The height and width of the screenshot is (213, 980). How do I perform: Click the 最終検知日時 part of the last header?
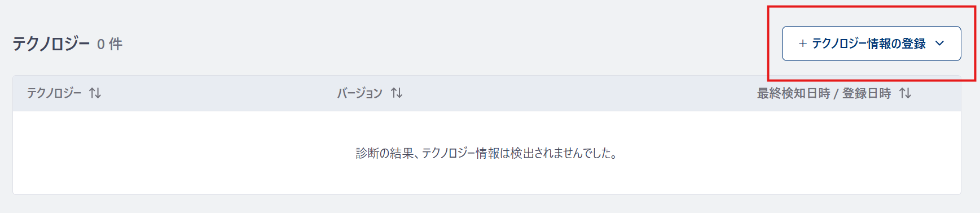(793, 93)
